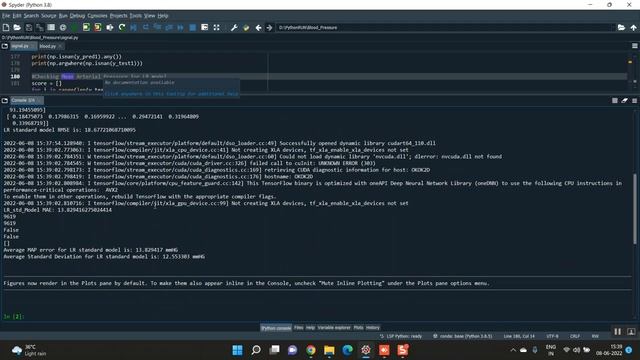The image size is (640, 360).
Task: Switch to Variable explorer tab
Action: tap(334, 328)
